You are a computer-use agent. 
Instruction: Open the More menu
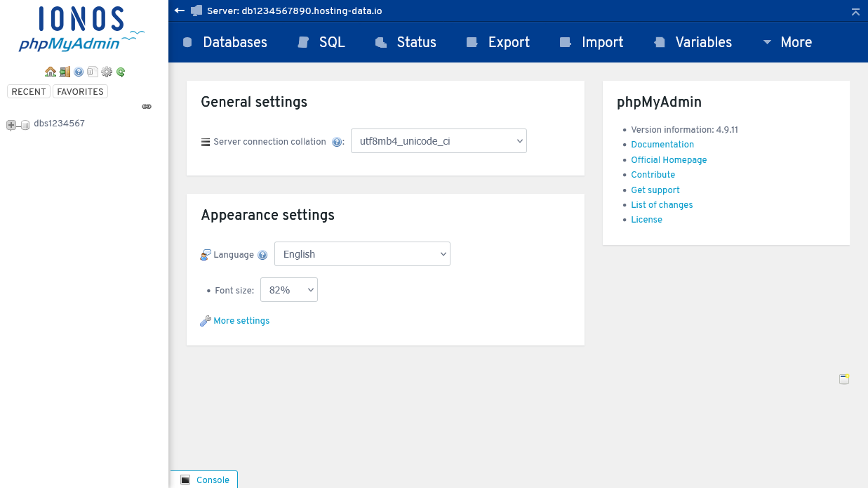click(x=796, y=42)
